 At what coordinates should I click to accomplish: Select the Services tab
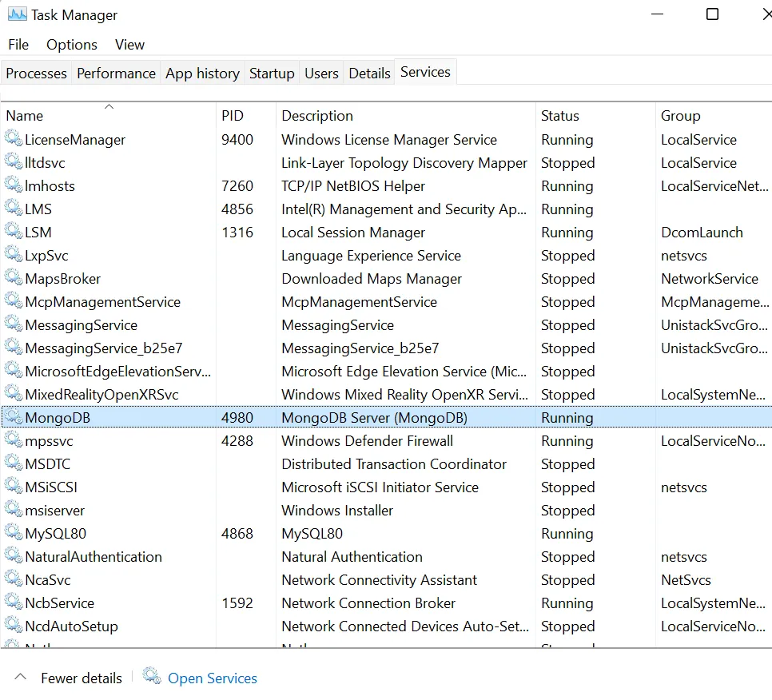coord(425,73)
